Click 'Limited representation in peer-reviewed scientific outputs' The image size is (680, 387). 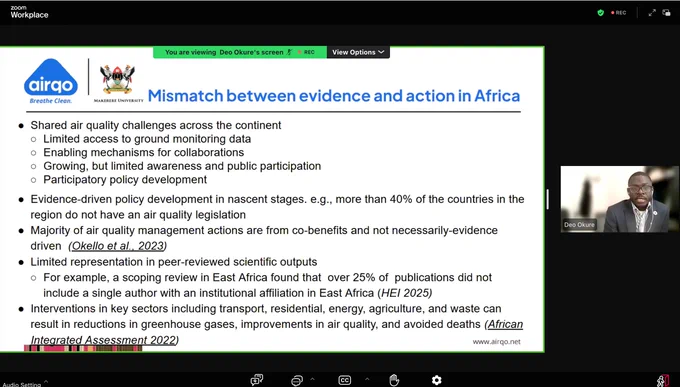(x=173, y=262)
